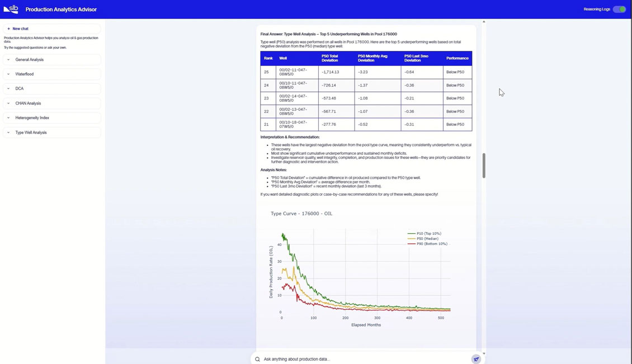Click the P50 Total Deviation column header

click(337, 59)
